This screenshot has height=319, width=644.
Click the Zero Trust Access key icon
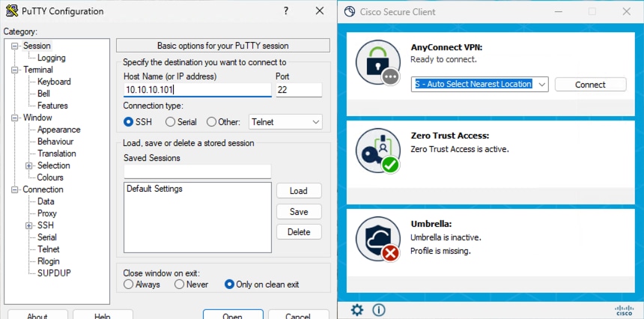coord(378,151)
